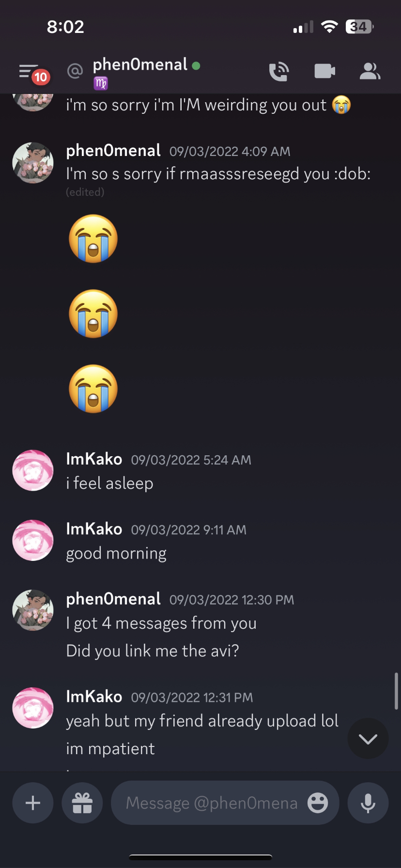This screenshot has height=868, width=401.
Task: Open the gift Nitro button
Action: tap(82, 803)
